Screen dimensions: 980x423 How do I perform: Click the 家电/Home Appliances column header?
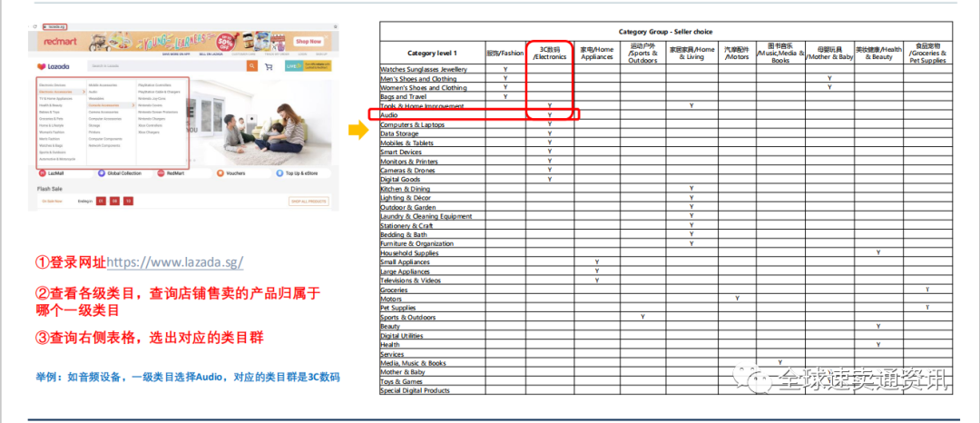pos(597,54)
